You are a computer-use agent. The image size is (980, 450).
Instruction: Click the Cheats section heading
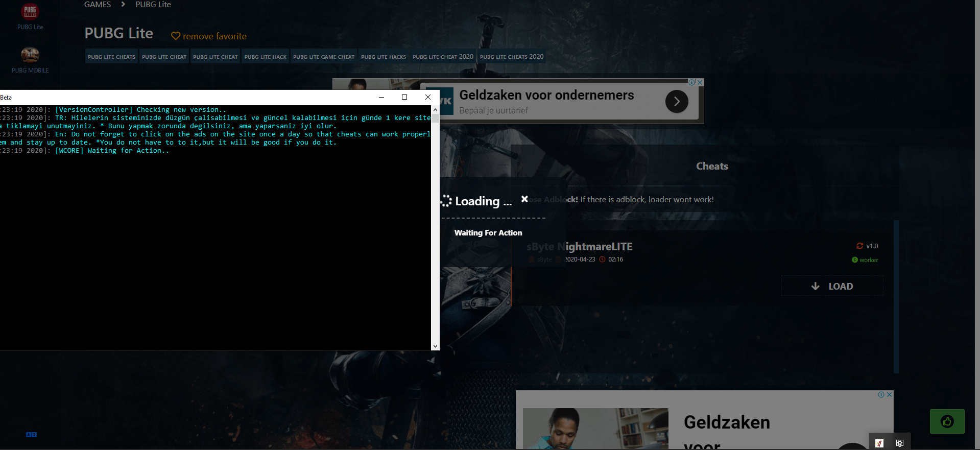[x=712, y=166]
